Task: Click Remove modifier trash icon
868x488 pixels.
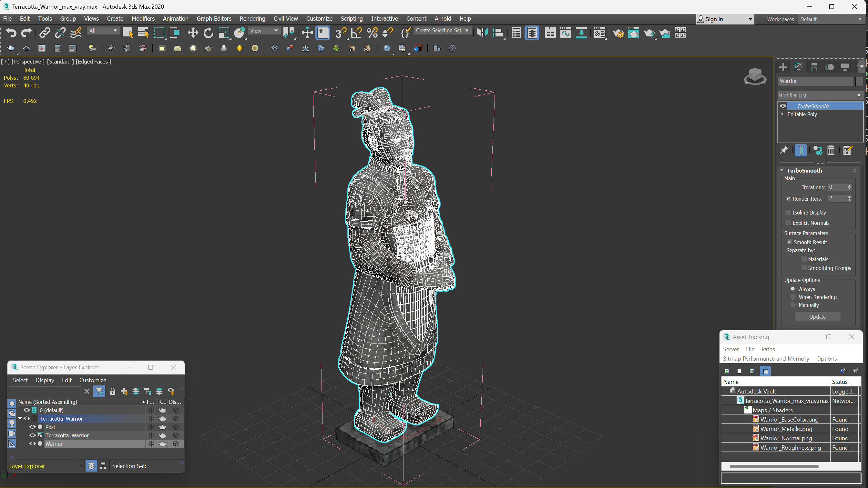Action: pyautogui.click(x=831, y=150)
